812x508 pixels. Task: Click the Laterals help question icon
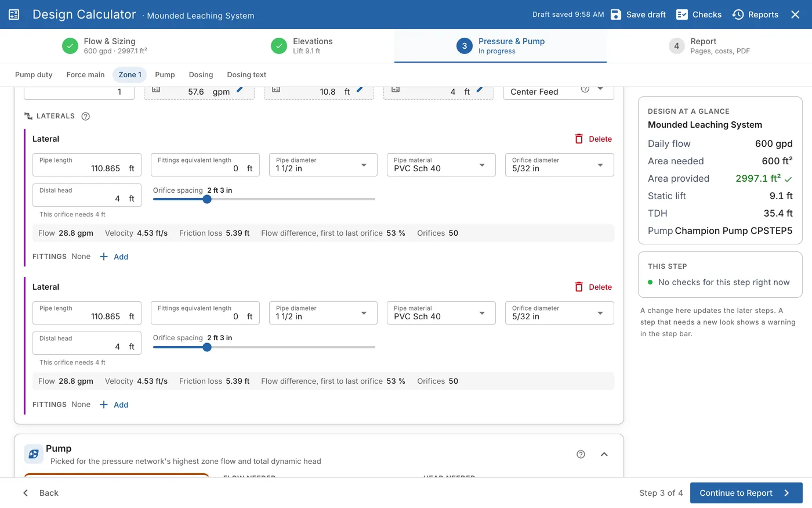(x=86, y=116)
